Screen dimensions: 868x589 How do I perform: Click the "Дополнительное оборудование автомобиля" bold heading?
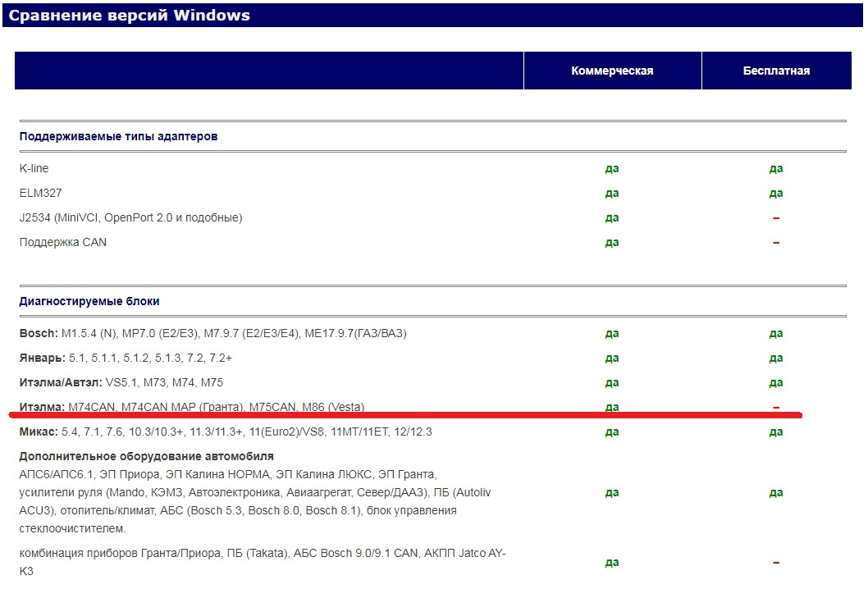tap(146, 456)
